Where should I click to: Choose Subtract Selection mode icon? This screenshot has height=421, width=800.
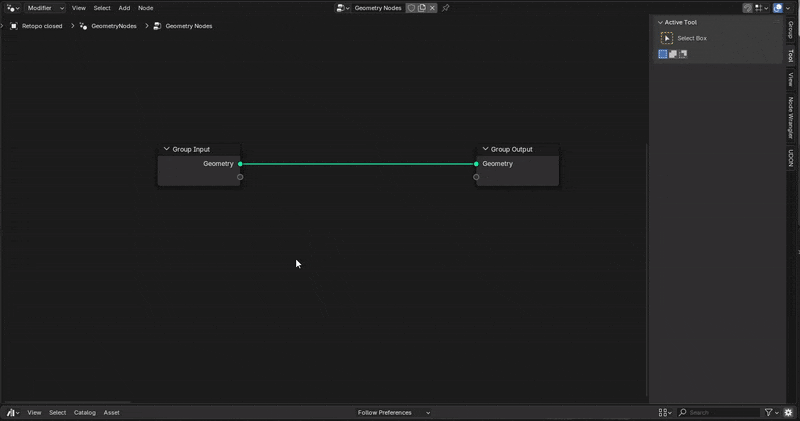click(x=682, y=54)
